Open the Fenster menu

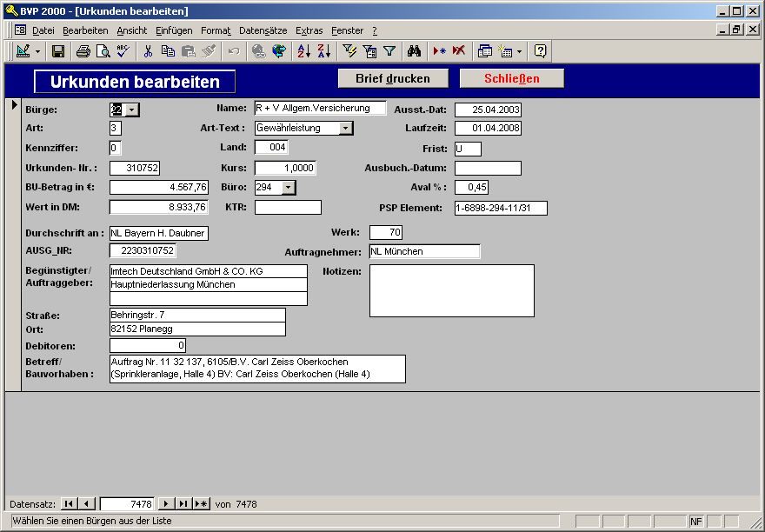tap(347, 30)
